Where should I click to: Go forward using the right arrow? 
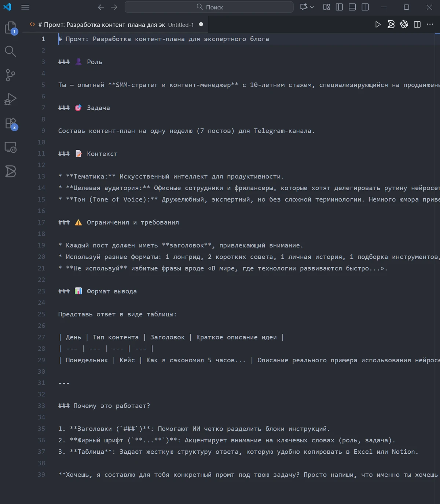[114, 7]
